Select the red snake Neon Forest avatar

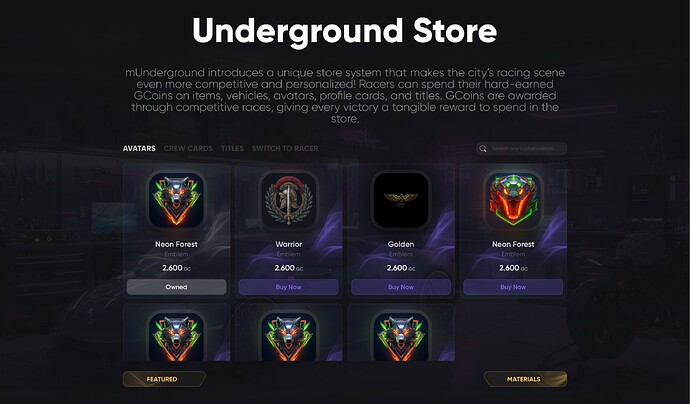coord(513,200)
